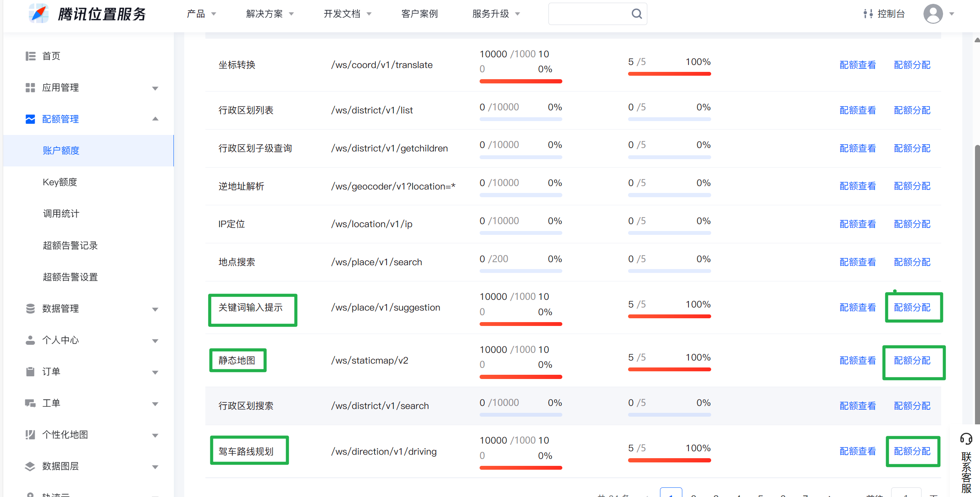Viewport: 980px width, 497px height.
Task: Open the 个人中心 person sidebar icon
Action: click(x=30, y=340)
